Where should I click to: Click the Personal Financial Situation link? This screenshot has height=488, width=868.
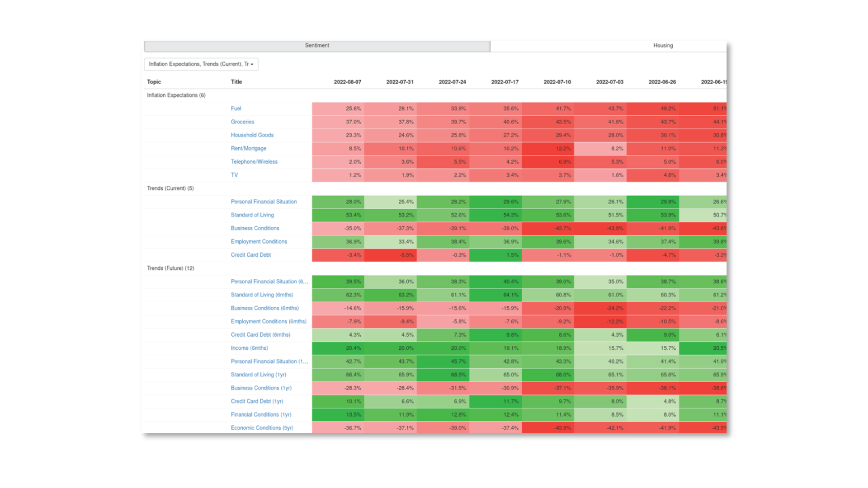click(264, 202)
